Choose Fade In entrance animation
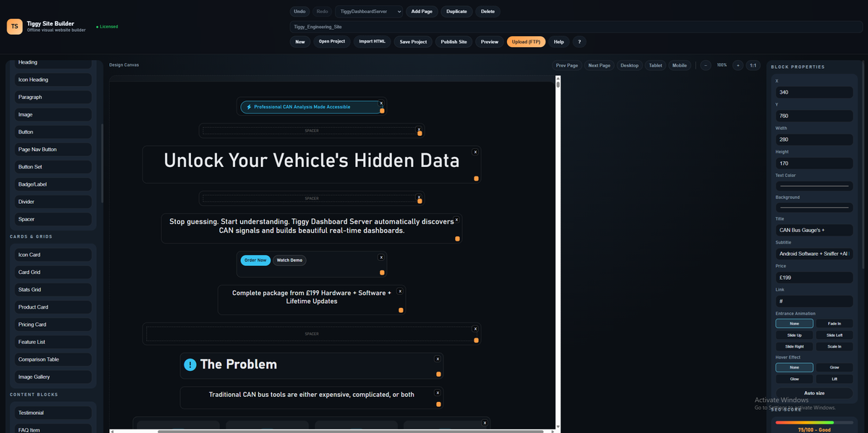The width and height of the screenshot is (868, 433). (834, 324)
